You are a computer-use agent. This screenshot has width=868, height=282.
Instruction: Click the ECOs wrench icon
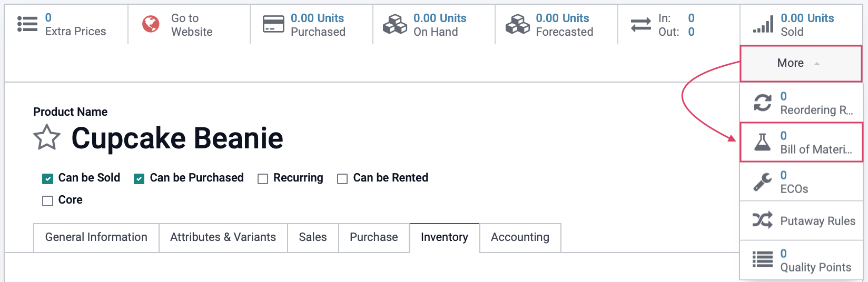pos(763,182)
